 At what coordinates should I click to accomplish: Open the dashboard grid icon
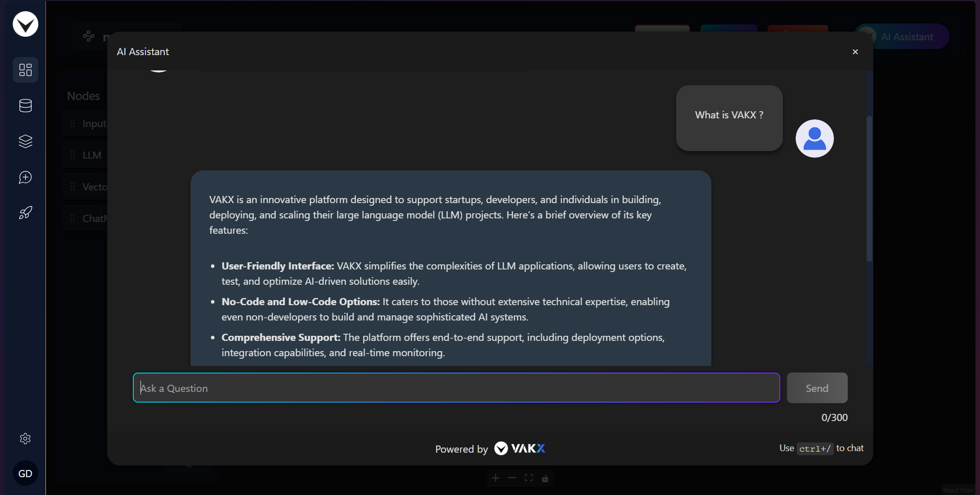[26, 70]
